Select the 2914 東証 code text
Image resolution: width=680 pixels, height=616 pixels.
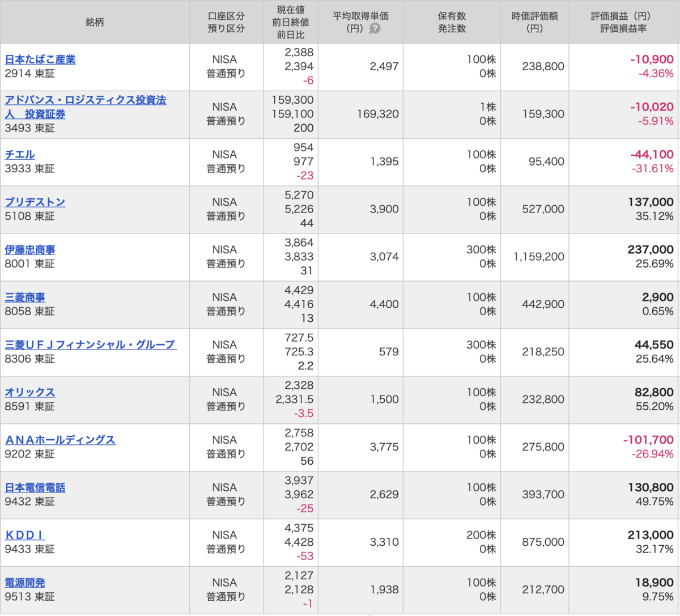tap(30, 74)
